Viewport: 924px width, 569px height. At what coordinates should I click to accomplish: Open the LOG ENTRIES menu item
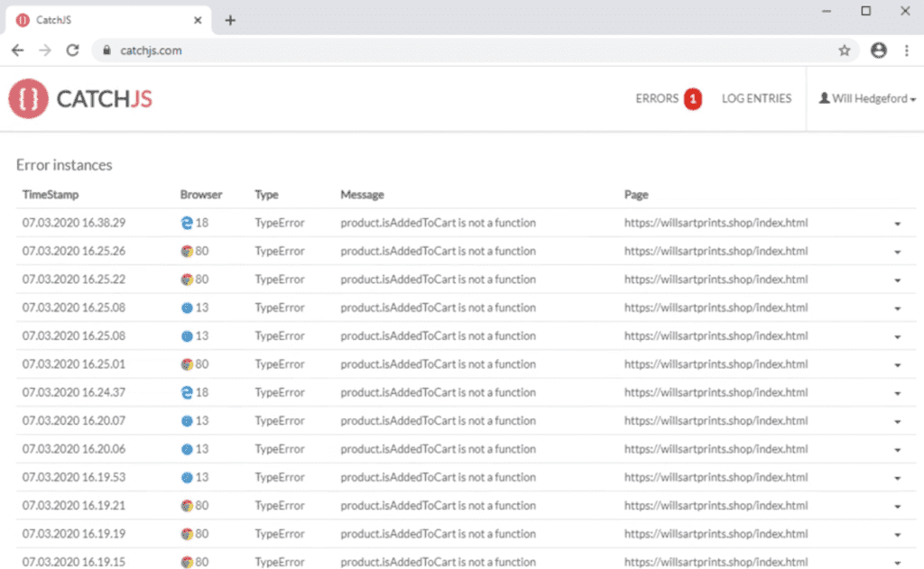click(757, 98)
